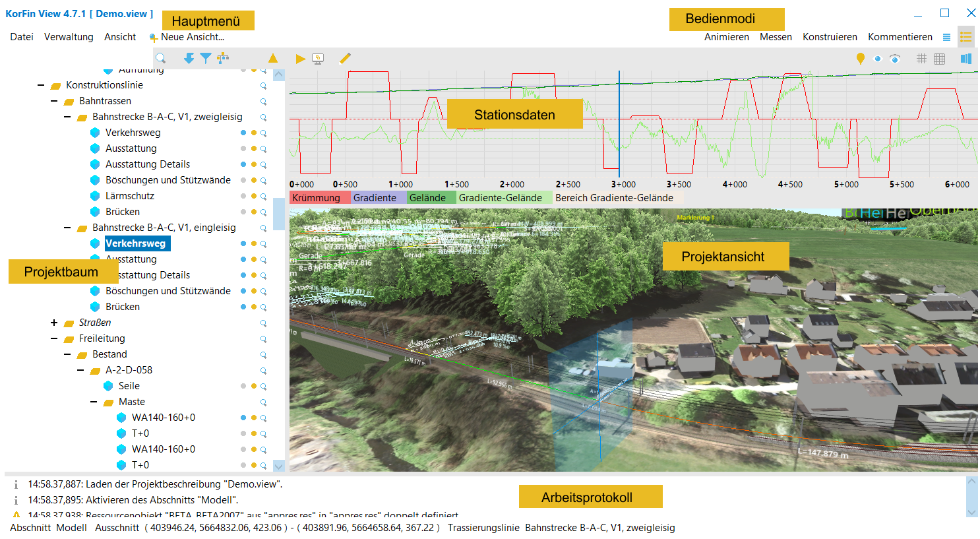The width and height of the screenshot is (980, 539).
Task: Toggle the yellow dot for Seile row
Action: [x=253, y=387]
